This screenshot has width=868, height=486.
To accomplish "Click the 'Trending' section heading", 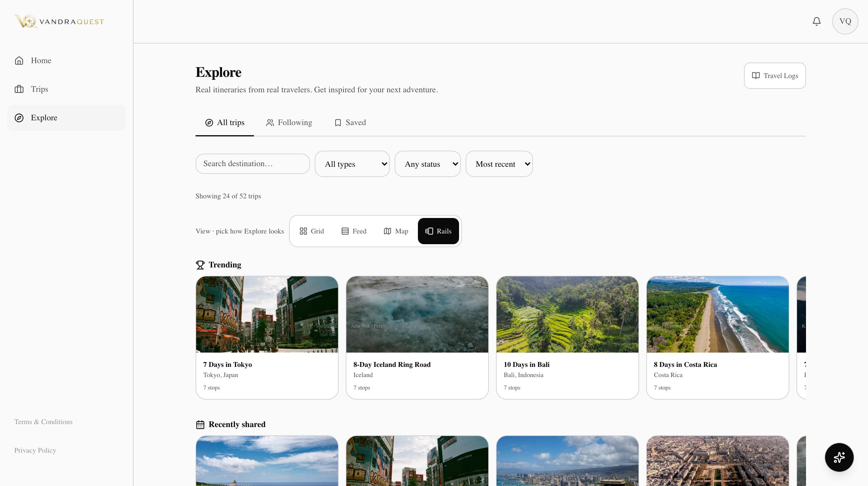I will (225, 265).
